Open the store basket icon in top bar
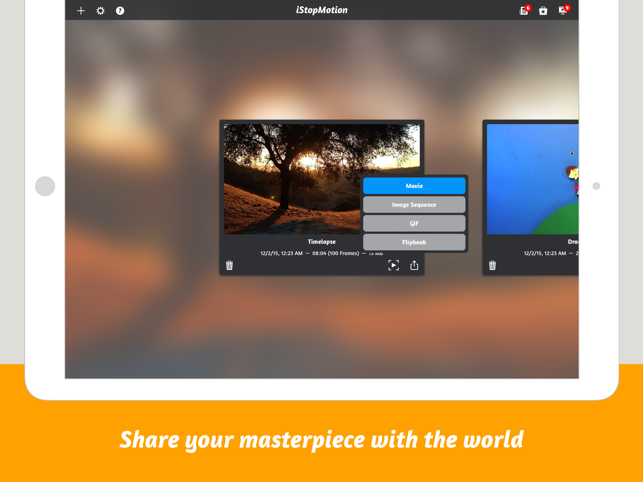Image resolution: width=643 pixels, height=482 pixels. [x=543, y=11]
